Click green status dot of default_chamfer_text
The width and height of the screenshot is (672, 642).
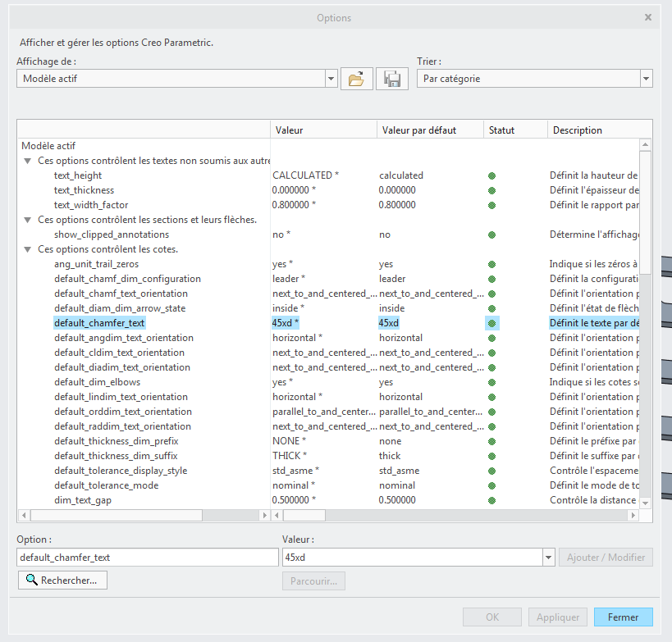tap(491, 323)
